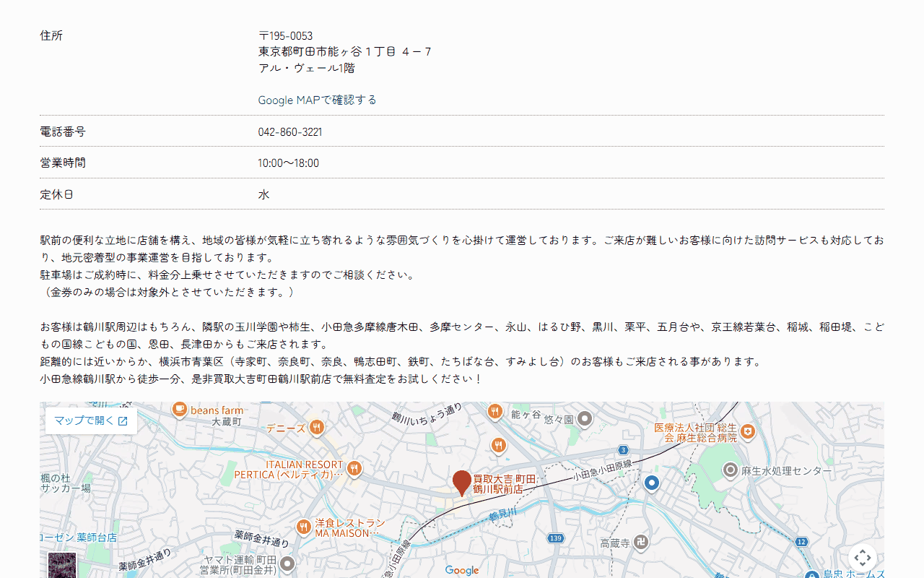
Task: Click the route 139 road shield
Action: pyautogui.click(x=555, y=538)
